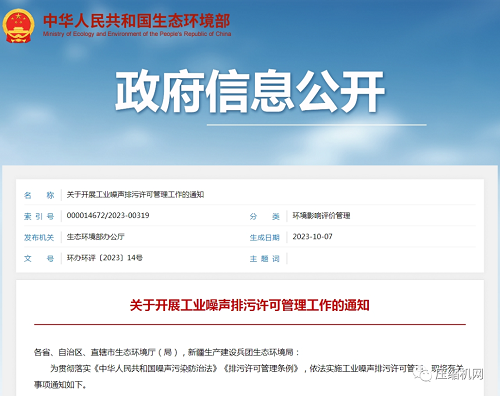Image resolution: width=500 pixels, height=396 pixels.
Task: Click the national emblem logo
Action: point(18,26)
